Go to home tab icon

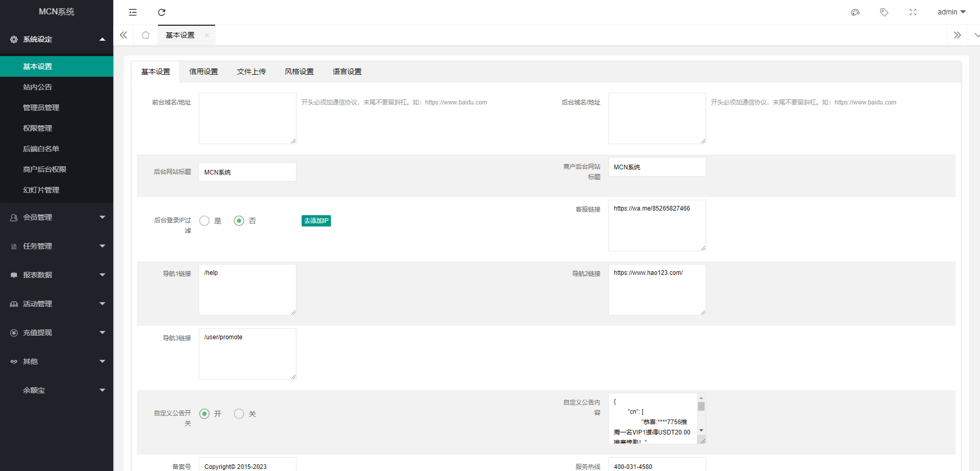click(146, 35)
